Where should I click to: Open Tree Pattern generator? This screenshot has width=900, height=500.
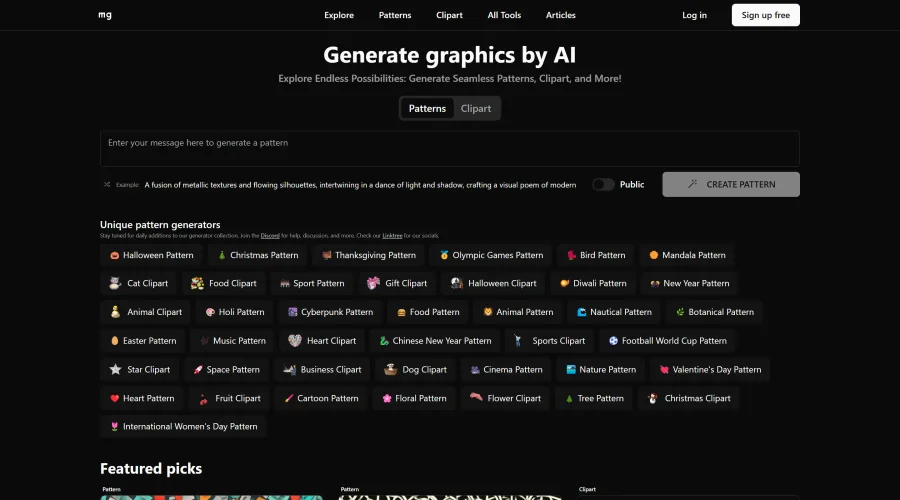(x=594, y=398)
